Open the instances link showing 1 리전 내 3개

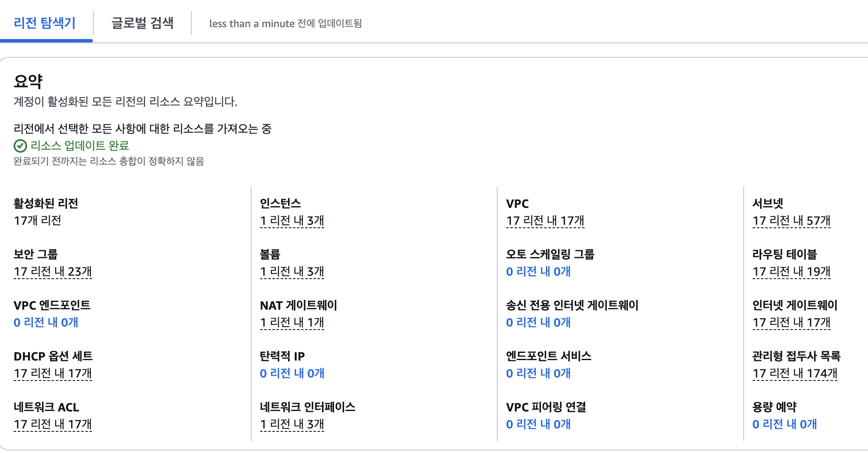[x=292, y=221]
